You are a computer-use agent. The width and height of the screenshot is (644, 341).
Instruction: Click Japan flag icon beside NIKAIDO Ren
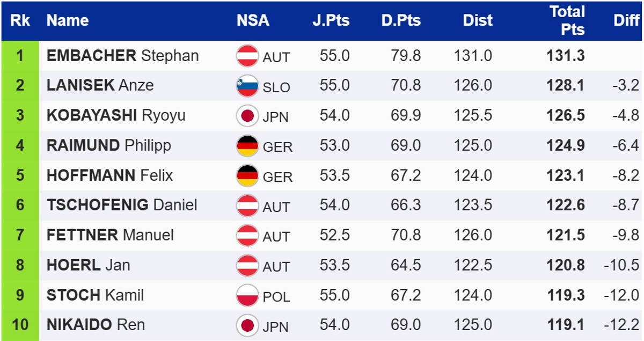point(247,325)
